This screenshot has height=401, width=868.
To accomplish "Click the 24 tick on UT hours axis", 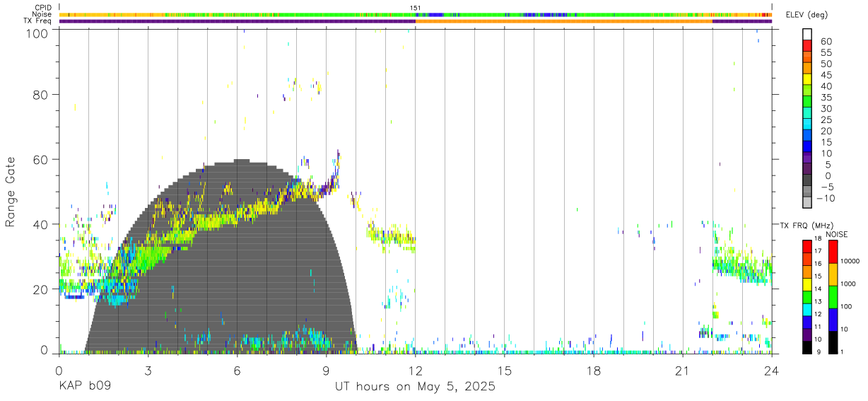I will (771, 370).
